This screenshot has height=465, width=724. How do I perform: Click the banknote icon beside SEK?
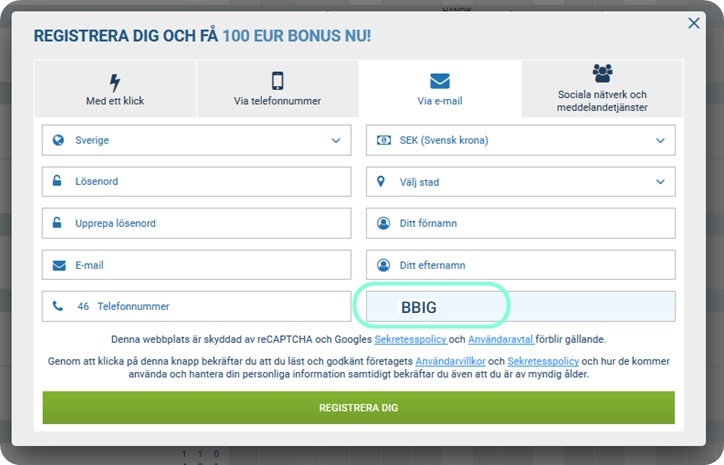(383, 140)
